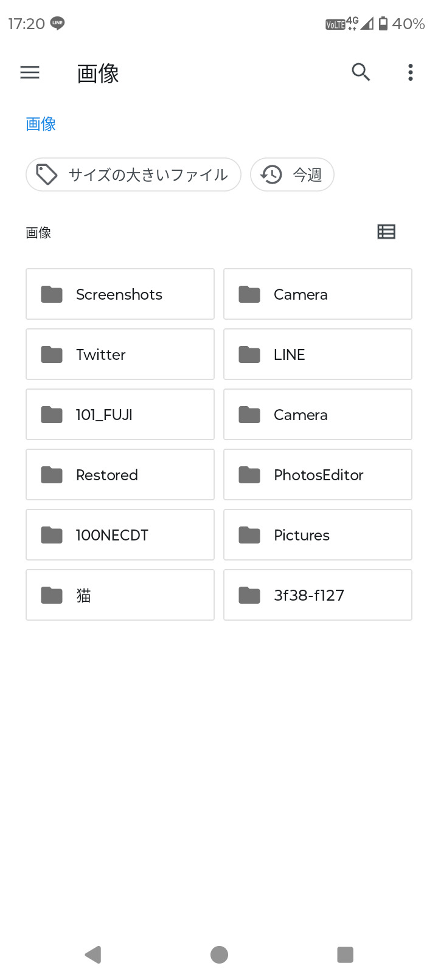The height and width of the screenshot is (980, 438).
Task: Tap the blue 画像 breadcrumb link
Action: point(41,124)
